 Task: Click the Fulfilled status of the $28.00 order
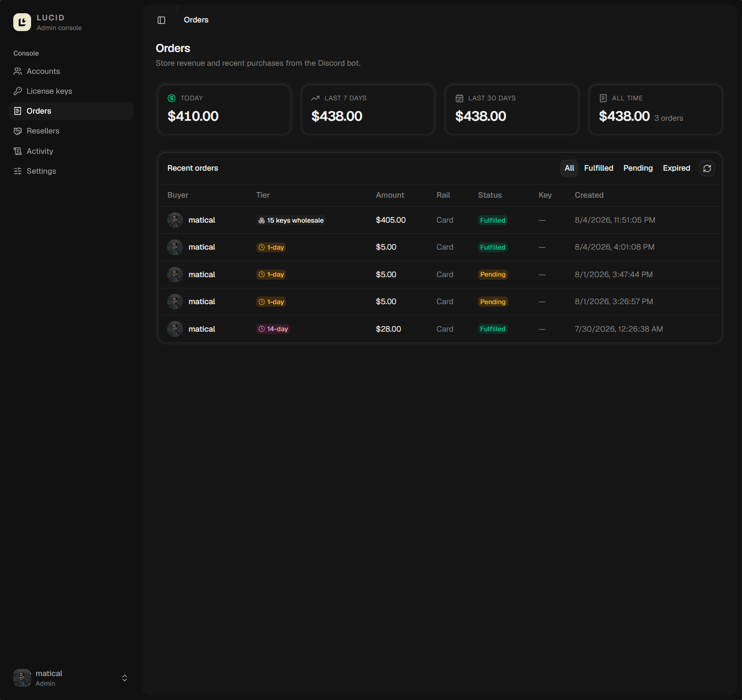[493, 329]
